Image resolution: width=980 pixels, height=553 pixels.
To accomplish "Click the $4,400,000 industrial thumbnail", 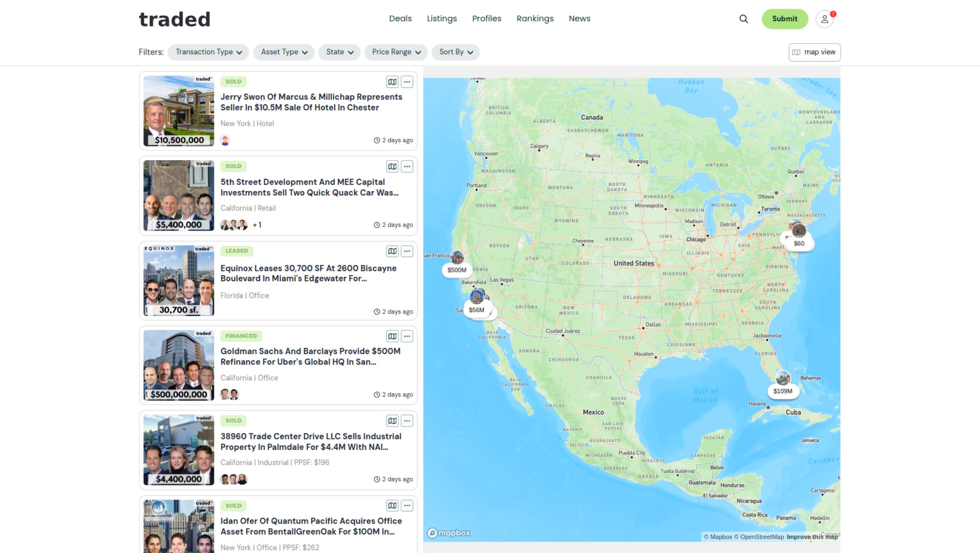I will [x=179, y=450].
